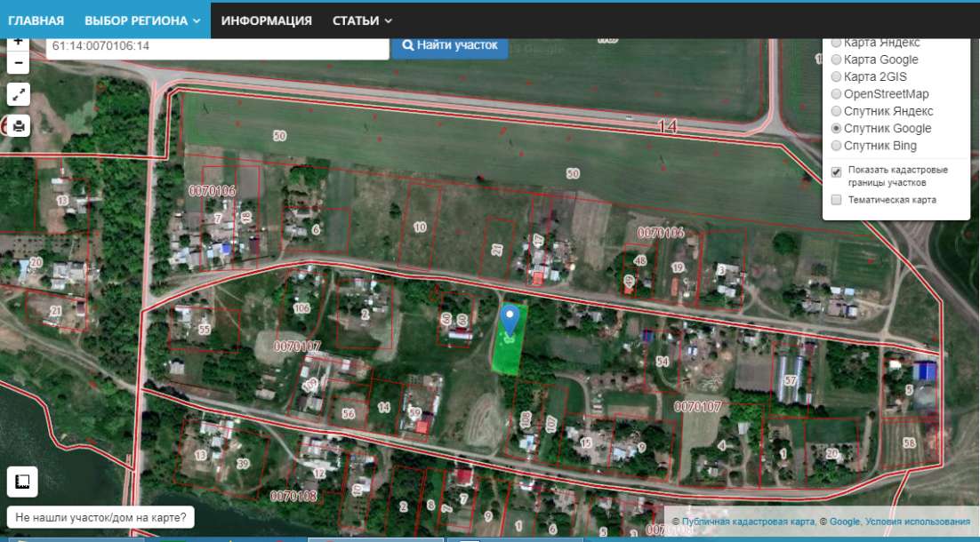Uncheck Показать кадастровые границы участков
This screenshot has width=980, height=542.
click(x=836, y=171)
